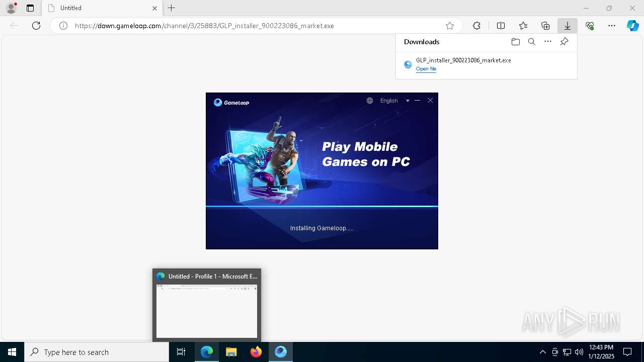The height and width of the screenshot is (362, 644).
Task: Launch Firefox from the taskbar
Action: pos(256,352)
